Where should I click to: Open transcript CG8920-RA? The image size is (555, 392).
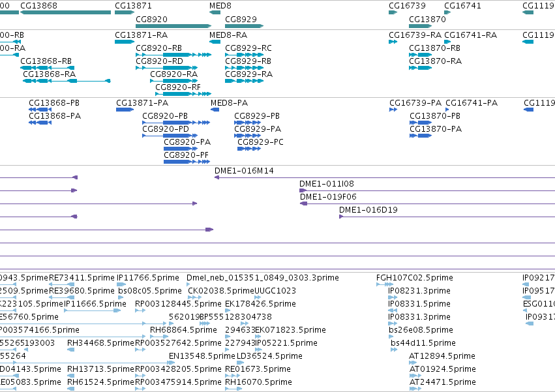[x=173, y=81]
